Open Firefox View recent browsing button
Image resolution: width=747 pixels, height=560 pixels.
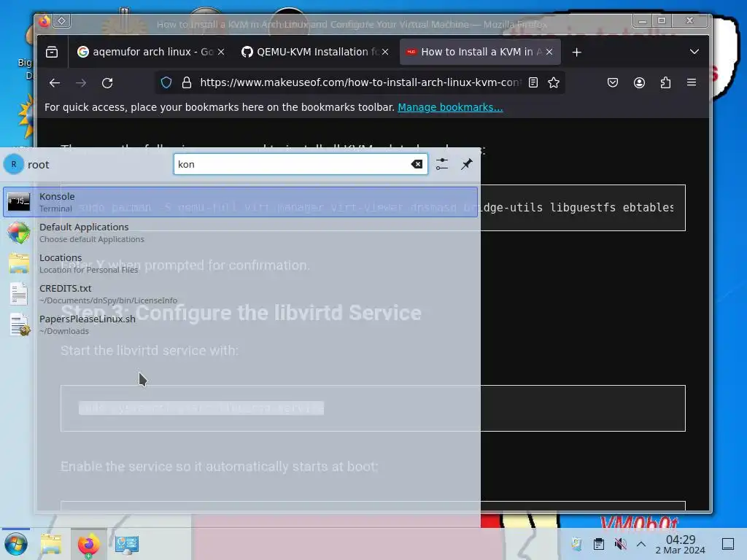click(x=52, y=52)
